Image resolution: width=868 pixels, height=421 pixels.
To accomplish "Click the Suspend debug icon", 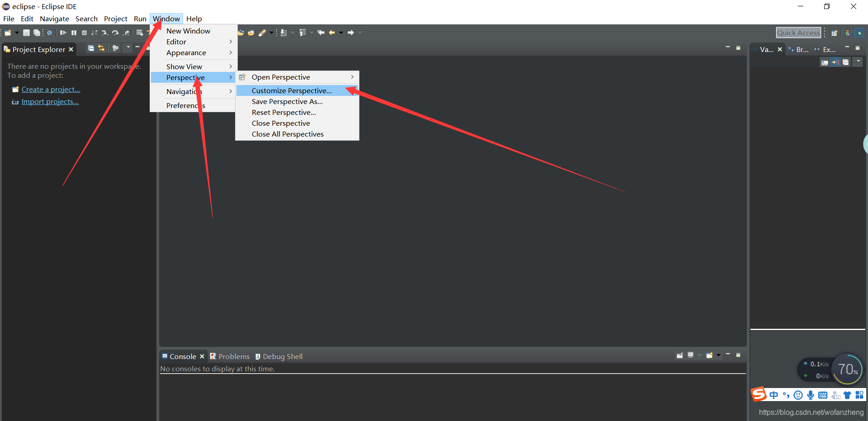I will (x=74, y=33).
